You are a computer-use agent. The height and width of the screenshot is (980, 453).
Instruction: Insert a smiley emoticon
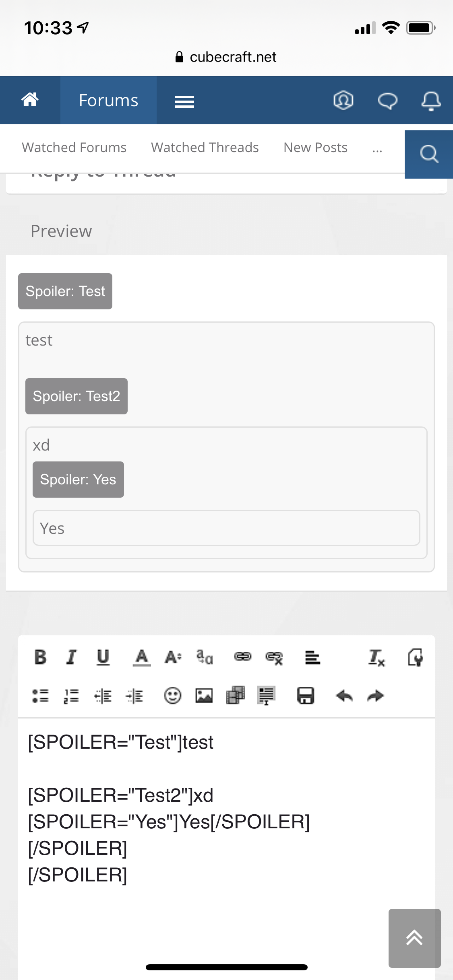click(x=172, y=696)
